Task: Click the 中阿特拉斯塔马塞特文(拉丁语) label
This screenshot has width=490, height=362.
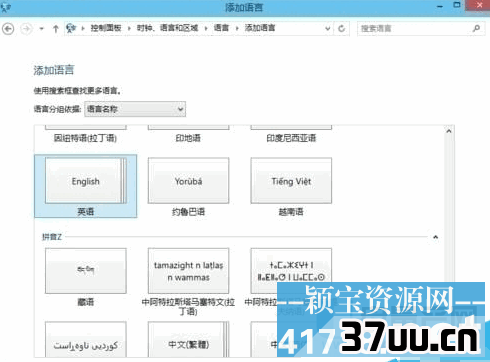Action: pos(188,307)
